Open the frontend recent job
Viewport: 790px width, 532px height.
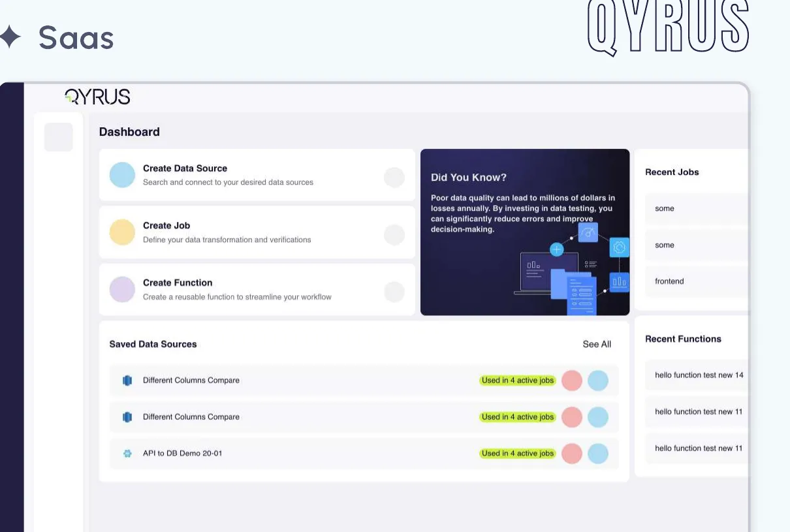coord(697,281)
